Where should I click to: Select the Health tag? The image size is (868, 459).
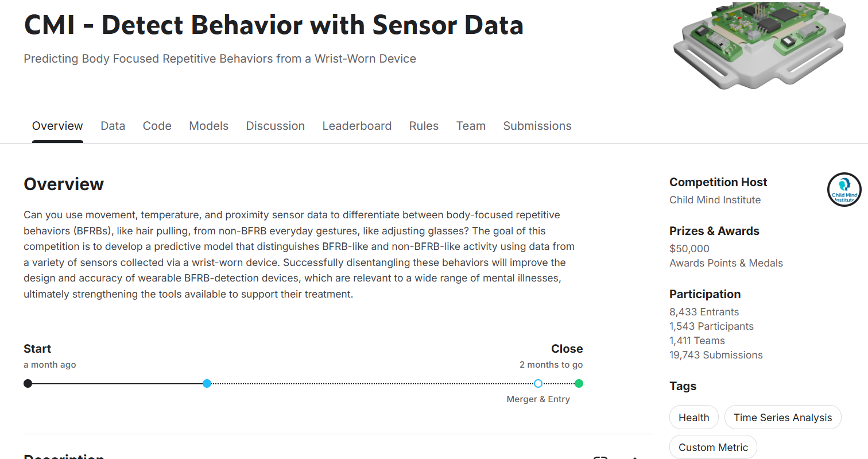pyautogui.click(x=693, y=417)
